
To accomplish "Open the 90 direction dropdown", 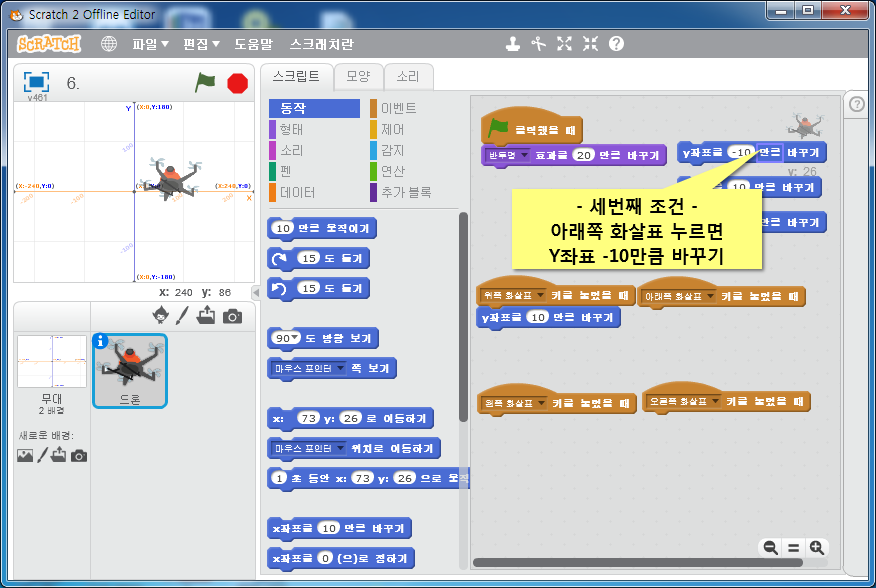I will point(285,338).
